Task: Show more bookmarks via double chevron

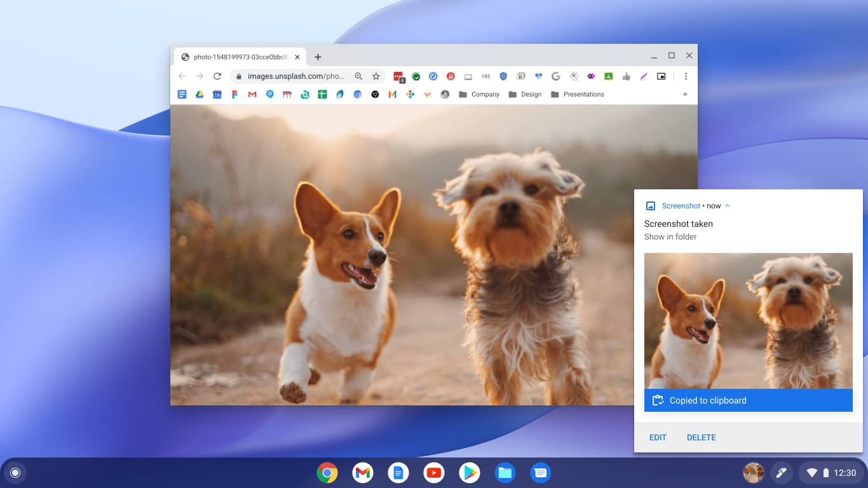Action: pos(685,94)
